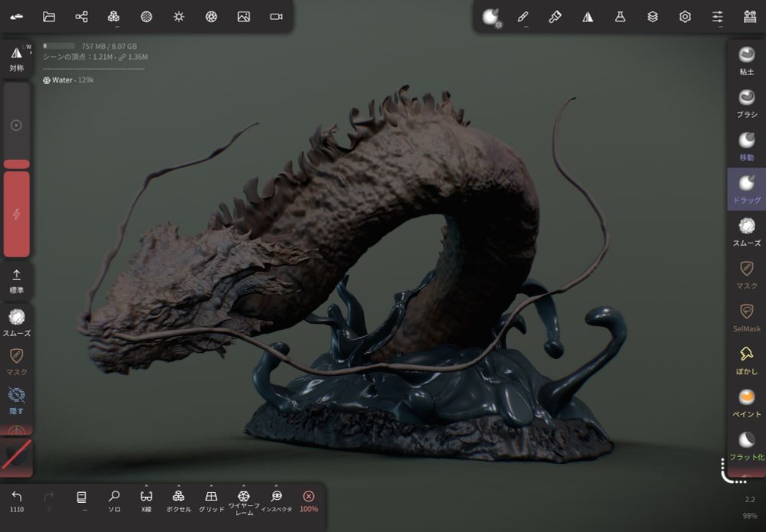Select the フラット化 flatten tool

click(746, 446)
